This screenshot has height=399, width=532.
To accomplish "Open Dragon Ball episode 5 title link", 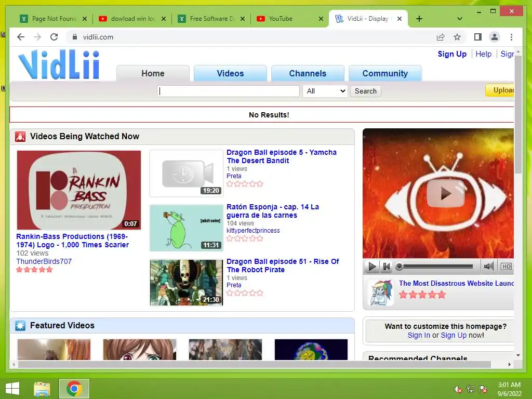I will 281,156.
